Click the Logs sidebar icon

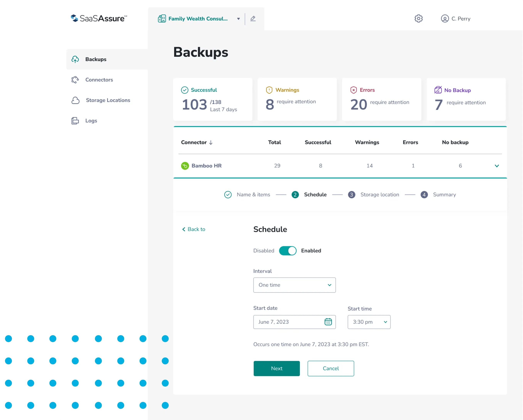pos(75,120)
